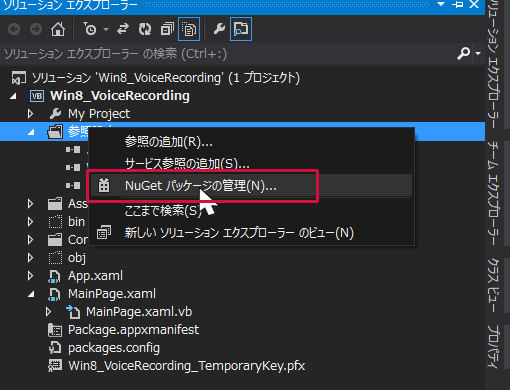Click the References folder icon
This screenshot has width=510, height=390.
55,132
